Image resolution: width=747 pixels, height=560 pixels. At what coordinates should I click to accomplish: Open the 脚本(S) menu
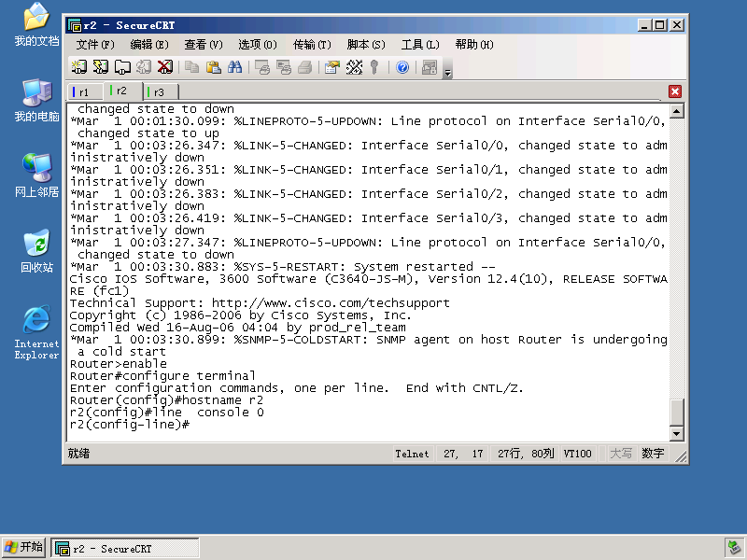366,45
